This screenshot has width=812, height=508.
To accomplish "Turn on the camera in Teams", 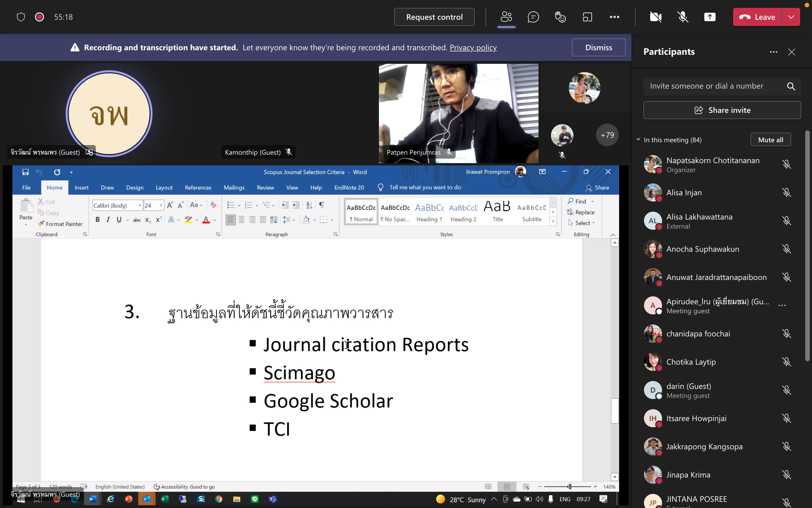I will point(656,17).
